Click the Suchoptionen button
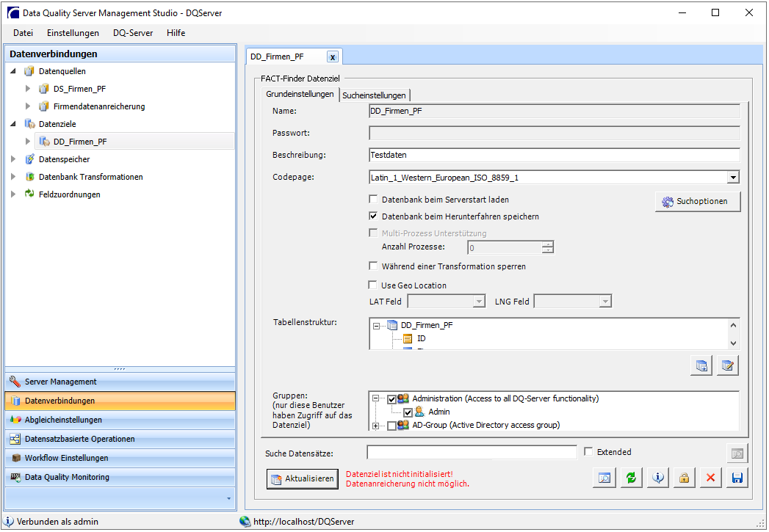Viewport: 769px width, 532px height. [698, 201]
